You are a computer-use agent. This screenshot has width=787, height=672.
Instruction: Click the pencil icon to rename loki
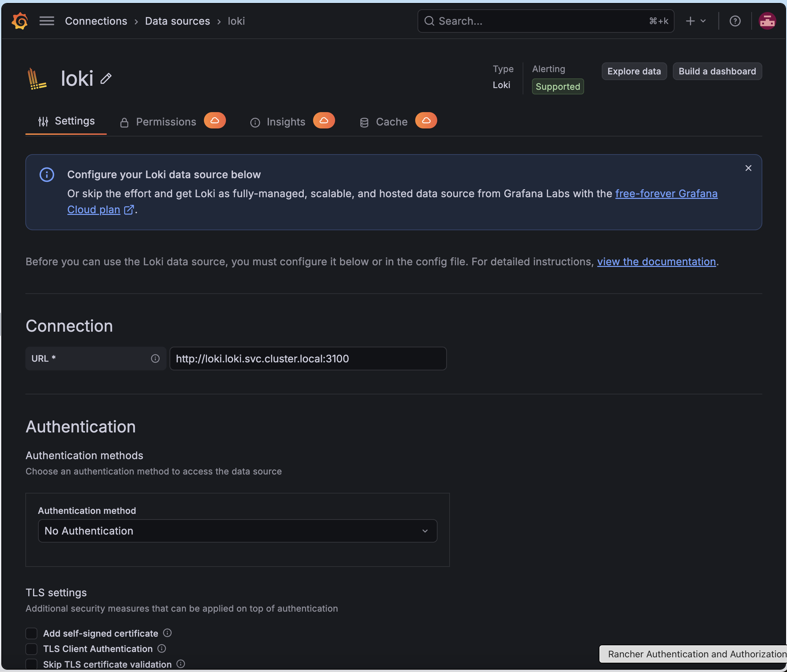(106, 79)
